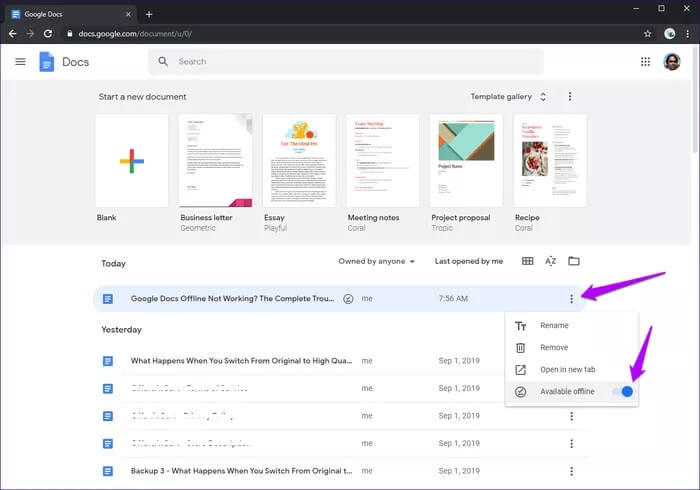This screenshot has width=700, height=490.
Task: Open the AZ sort options
Action: [550, 261]
